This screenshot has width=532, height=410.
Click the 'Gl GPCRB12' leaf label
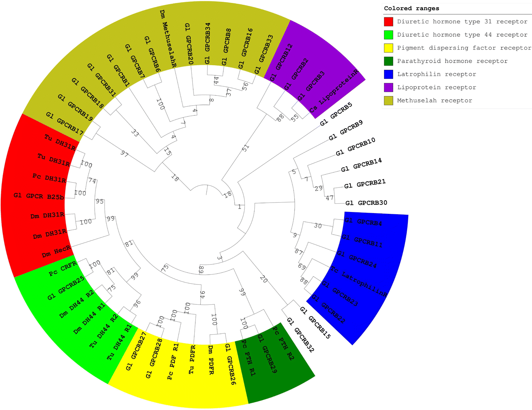tap(281, 63)
